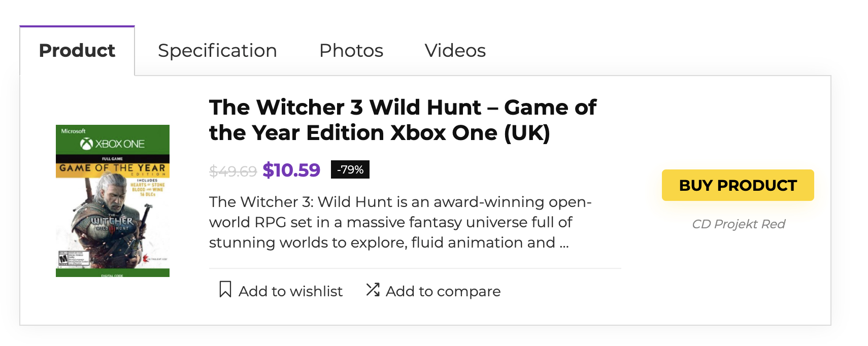Viewport: 868px width, 346px height.
Task: Switch to the Specification tab
Action: (217, 51)
